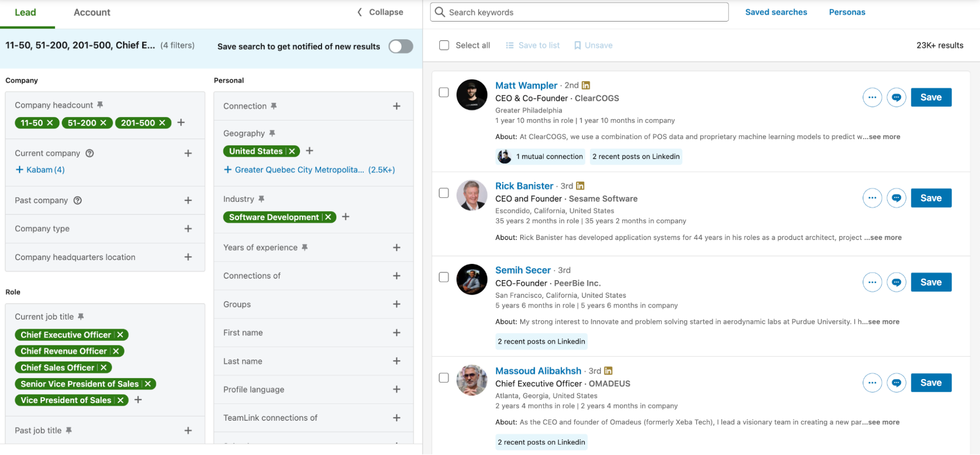Open Personas

(847, 12)
